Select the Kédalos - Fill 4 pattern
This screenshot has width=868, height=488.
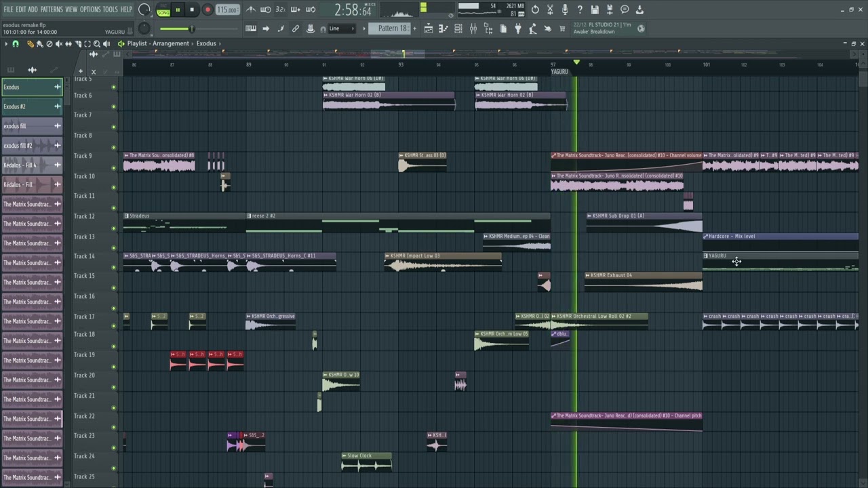coord(32,165)
